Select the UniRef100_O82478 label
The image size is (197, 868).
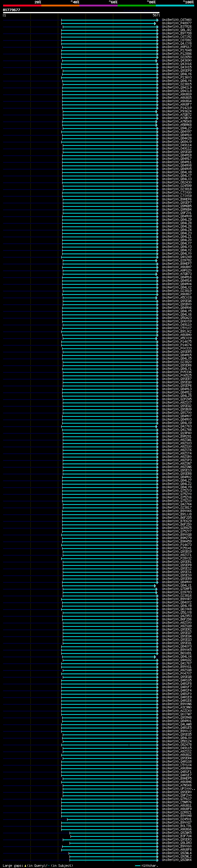[x=176, y=745]
